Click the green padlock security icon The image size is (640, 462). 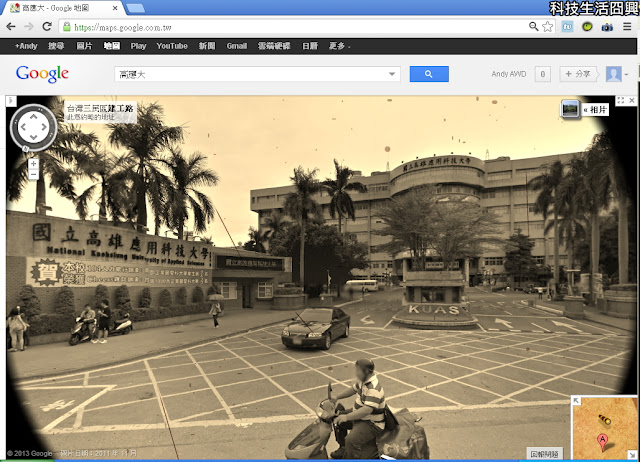[67, 27]
